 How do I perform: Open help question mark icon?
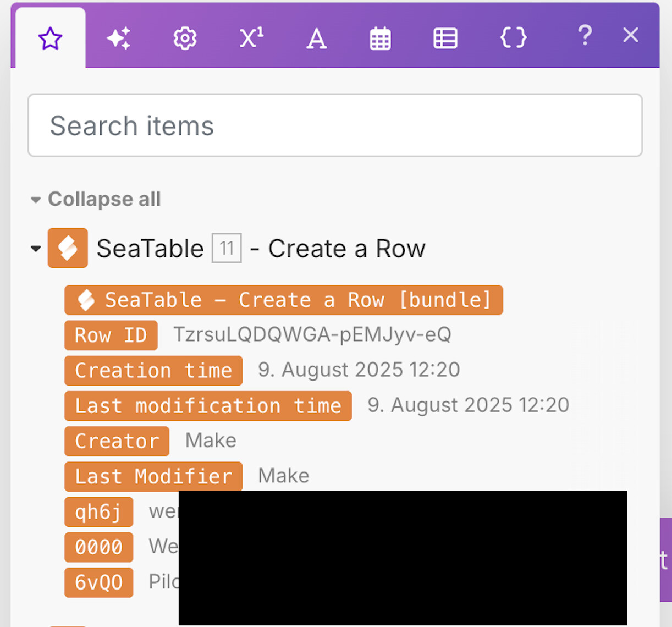tap(585, 36)
